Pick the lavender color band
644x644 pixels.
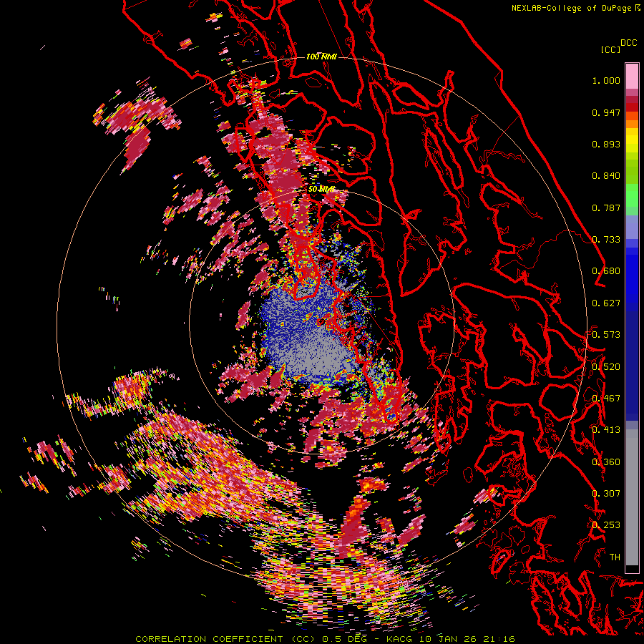click(632, 227)
